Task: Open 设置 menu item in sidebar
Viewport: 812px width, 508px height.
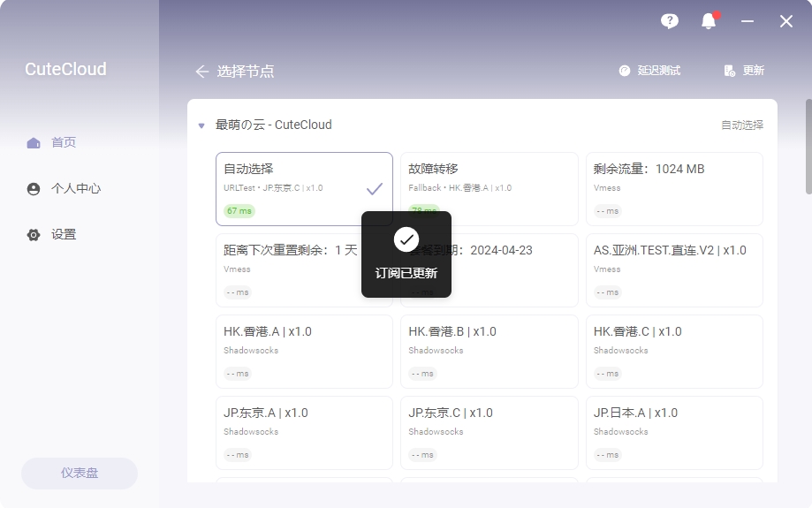Action: pyautogui.click(x=64, y=235)
